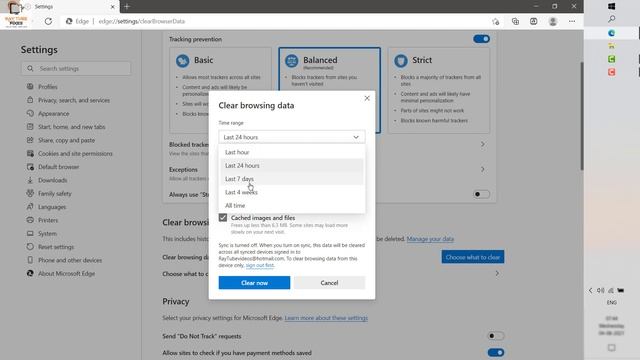Screen dimensions: 640x360
Task: Click the Printers icon in the sidebar
Action: pos(30,220)
